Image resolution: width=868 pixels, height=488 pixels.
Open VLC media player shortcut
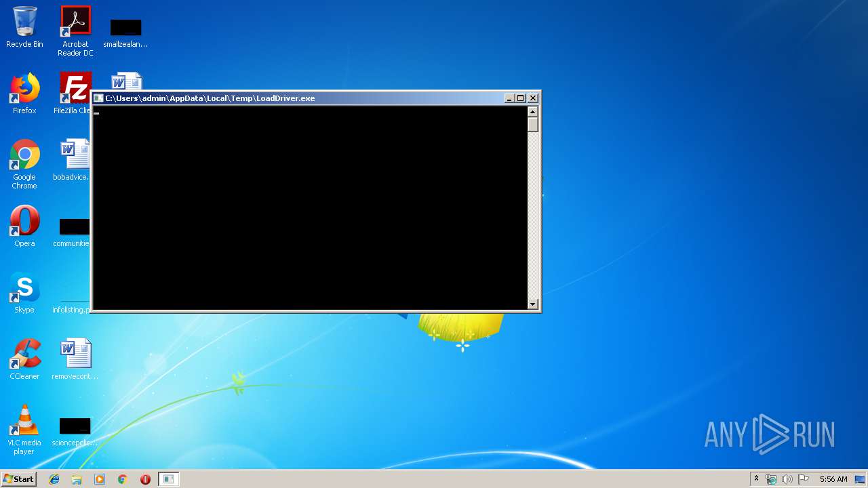coord(24,430)
